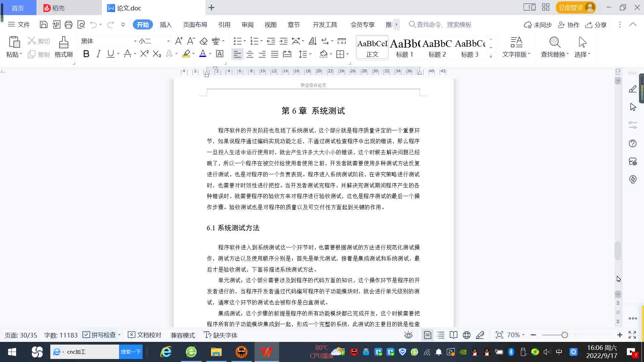Decrease paragraph indent
The height and width of the screenshot is (362, 644).
271,41
